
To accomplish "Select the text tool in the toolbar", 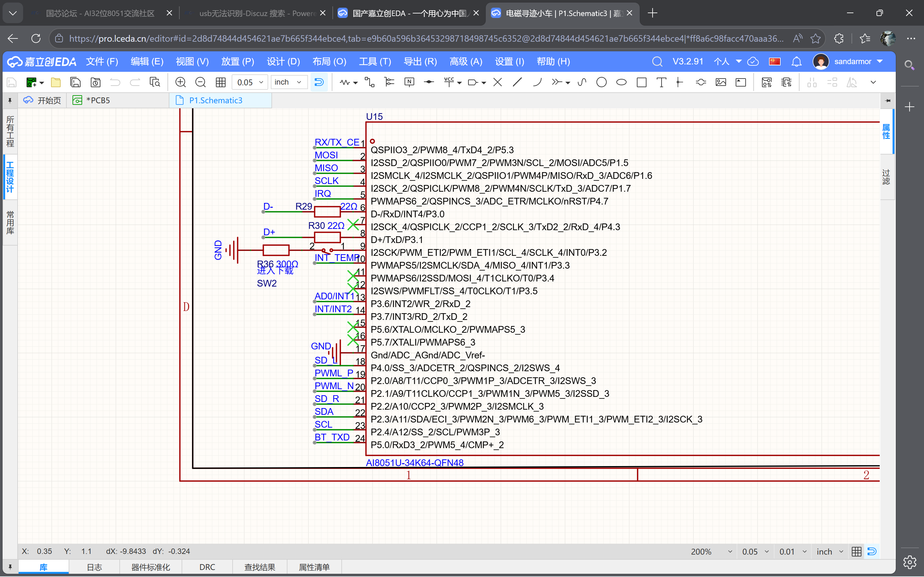I will [x=661, y=82].
